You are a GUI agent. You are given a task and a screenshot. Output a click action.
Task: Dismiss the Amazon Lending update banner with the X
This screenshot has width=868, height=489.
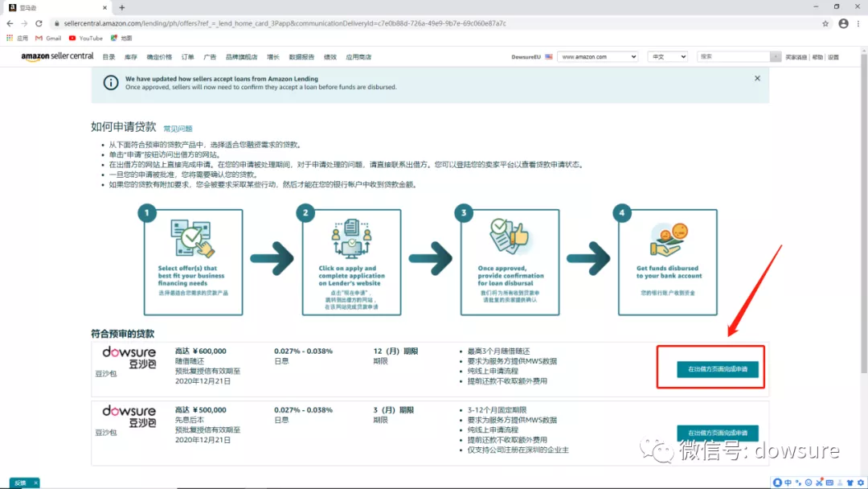pos(756,80)
